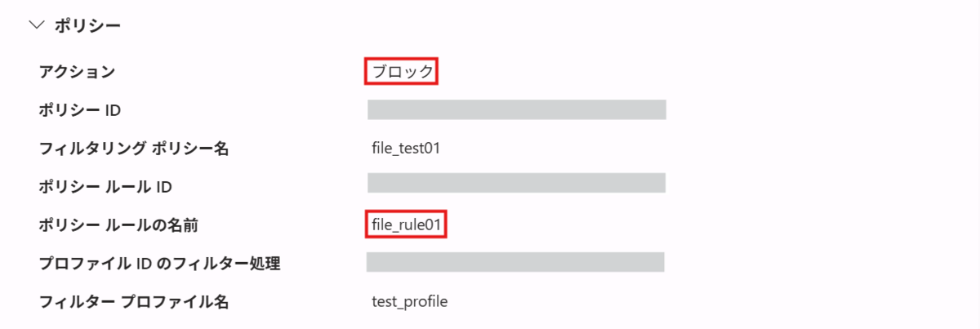Click the フィルタリング ポリシー名 label
The width and height of the screenshot is (980, 329).
(x=135, y=149)
